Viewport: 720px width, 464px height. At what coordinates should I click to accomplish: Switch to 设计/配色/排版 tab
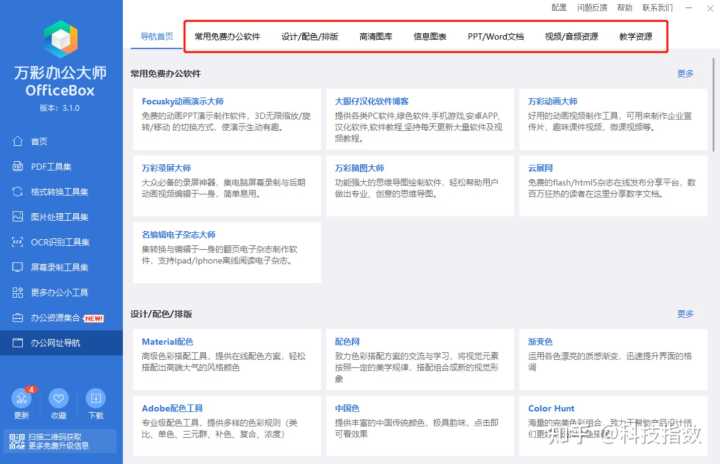pos(309,36)
